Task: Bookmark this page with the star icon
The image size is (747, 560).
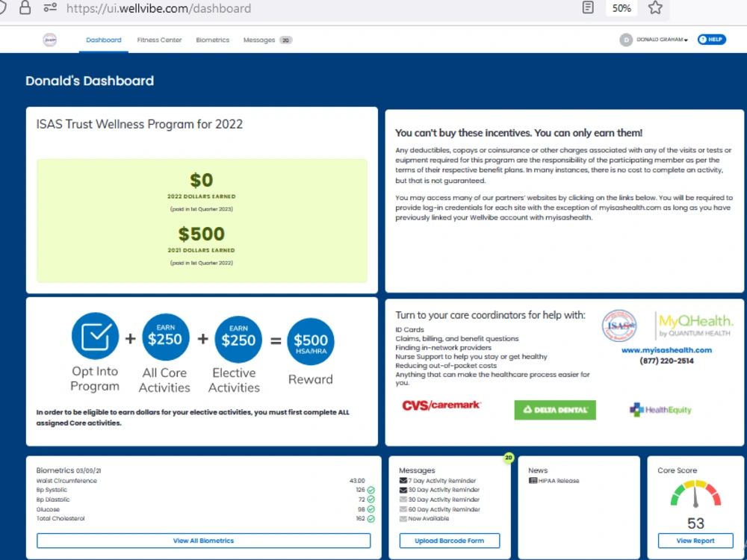Action: (656, 7)
